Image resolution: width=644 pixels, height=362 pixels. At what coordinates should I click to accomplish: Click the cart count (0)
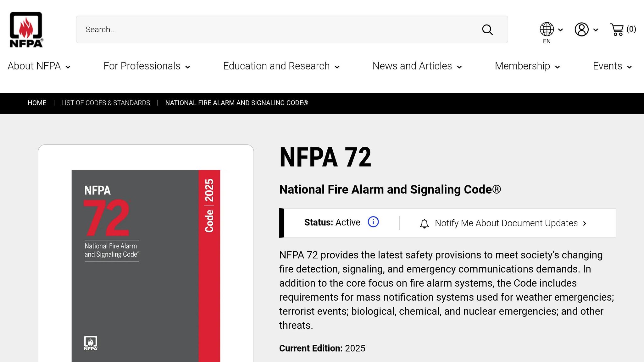[x=631, y=29]
